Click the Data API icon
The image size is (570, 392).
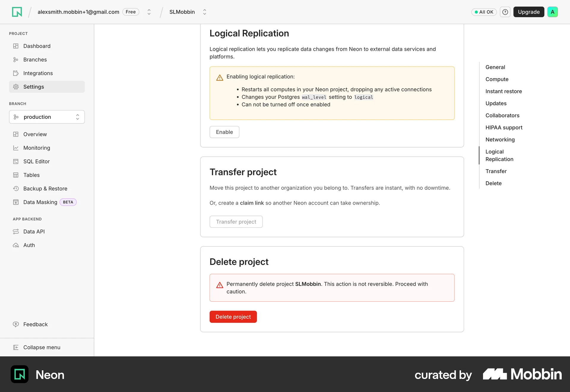point(16,232)
